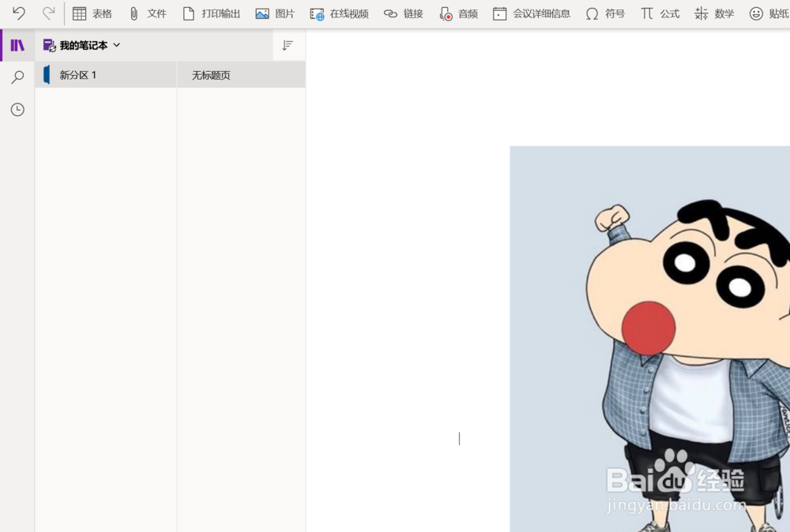The image size is (790, 532).
Task: Redo the last action
Action: pyautogui.click(x=48, y=13)
